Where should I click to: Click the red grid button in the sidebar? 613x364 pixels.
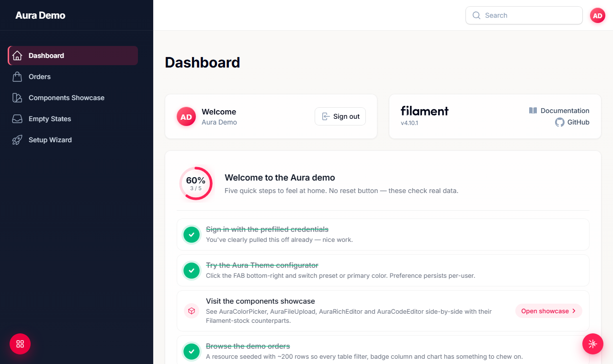tap(20, 344)
